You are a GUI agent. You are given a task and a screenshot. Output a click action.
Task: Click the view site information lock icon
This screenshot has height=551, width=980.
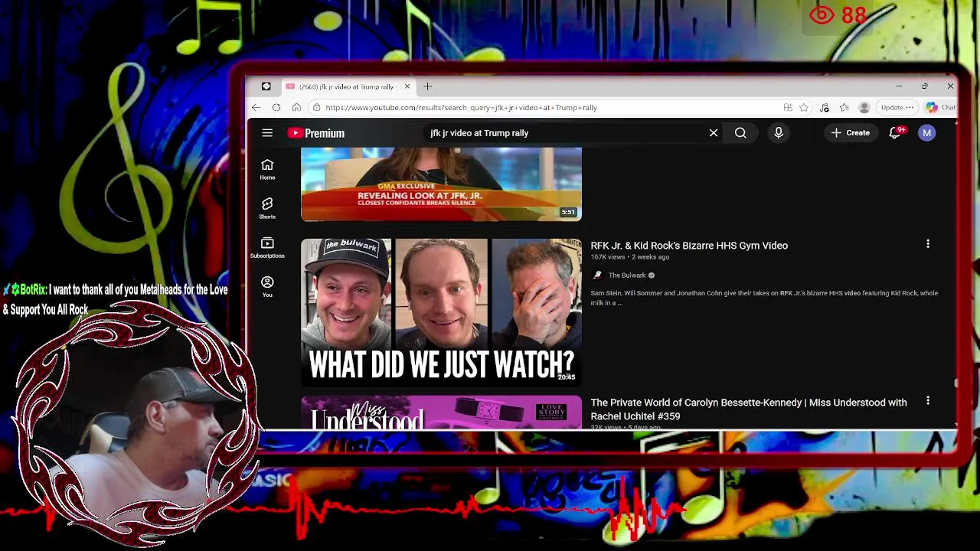315,108
